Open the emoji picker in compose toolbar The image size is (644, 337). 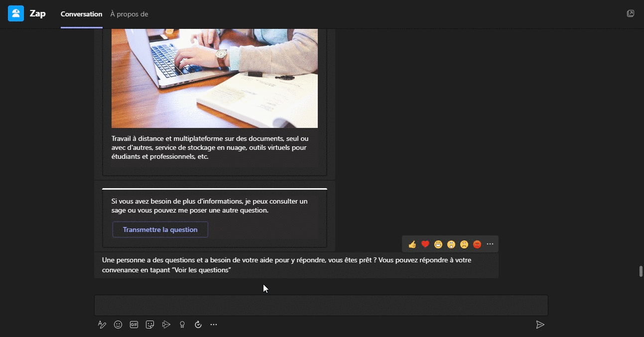(118, 325)
